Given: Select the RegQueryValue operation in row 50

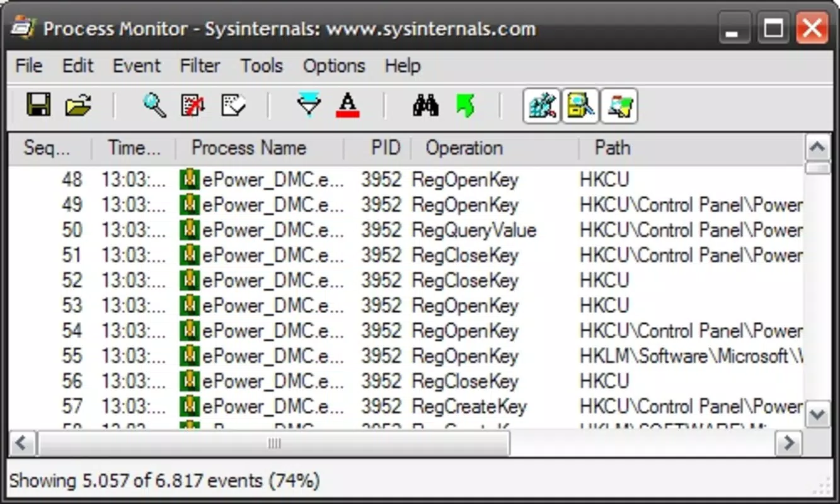Looking at the screenshot, I should [x=474, y=230].
